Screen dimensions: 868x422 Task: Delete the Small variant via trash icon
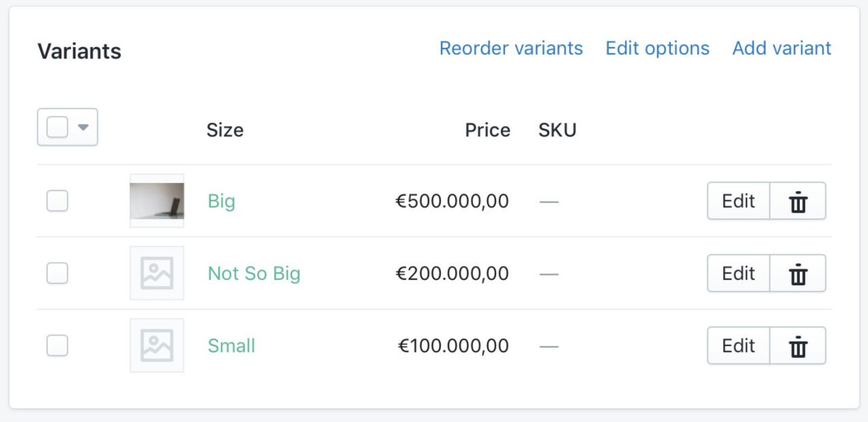point(798,345)
